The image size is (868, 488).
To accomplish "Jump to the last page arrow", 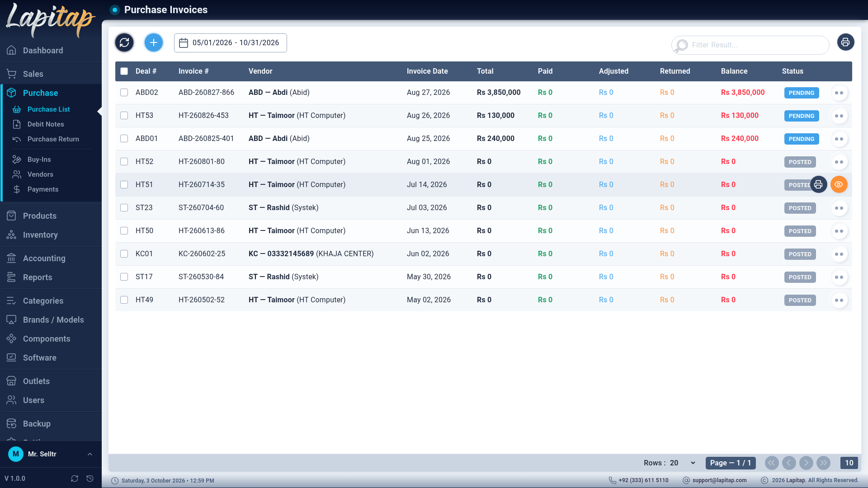I will (824, 463).
